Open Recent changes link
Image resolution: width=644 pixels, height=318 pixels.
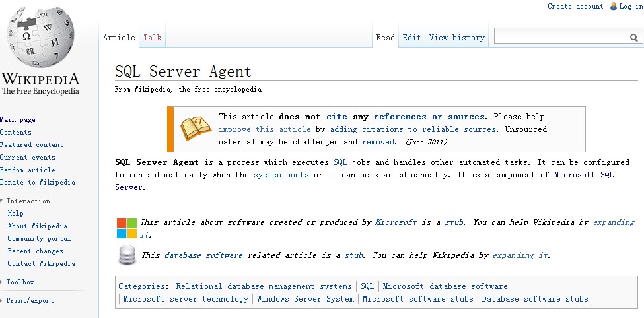[x=35, y=251]
